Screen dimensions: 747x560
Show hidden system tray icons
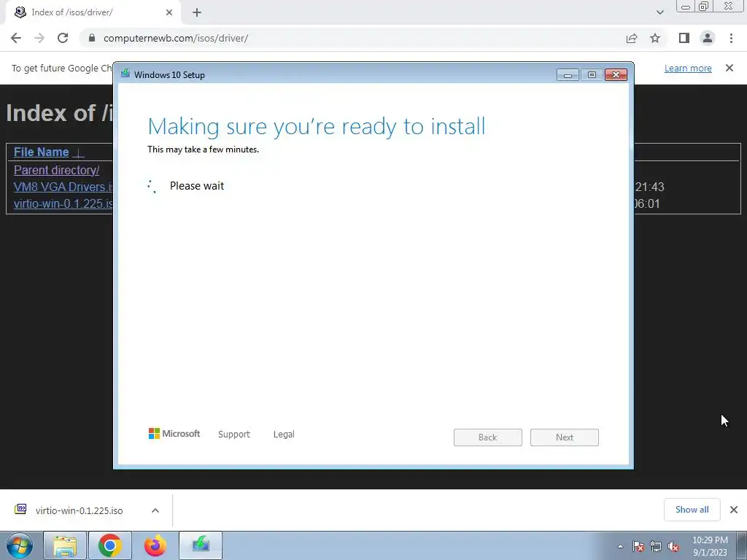pos(620,546)
